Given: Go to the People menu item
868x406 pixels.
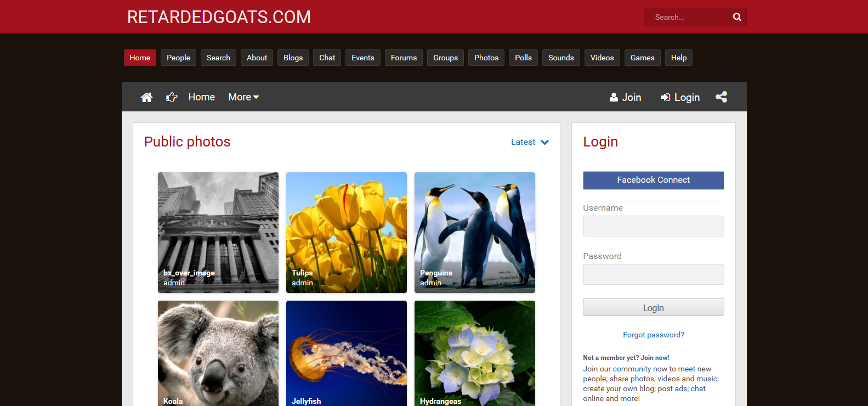Looking at the screenshot, I should [178, 58].
